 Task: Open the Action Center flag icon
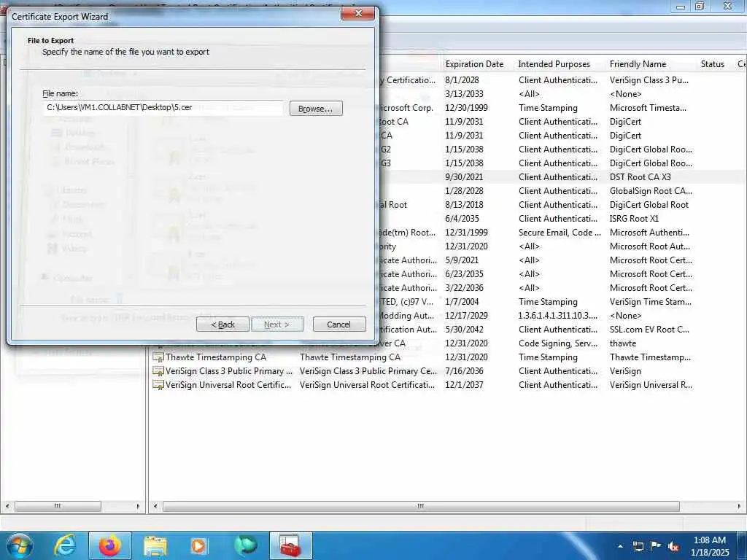[656, 546]
